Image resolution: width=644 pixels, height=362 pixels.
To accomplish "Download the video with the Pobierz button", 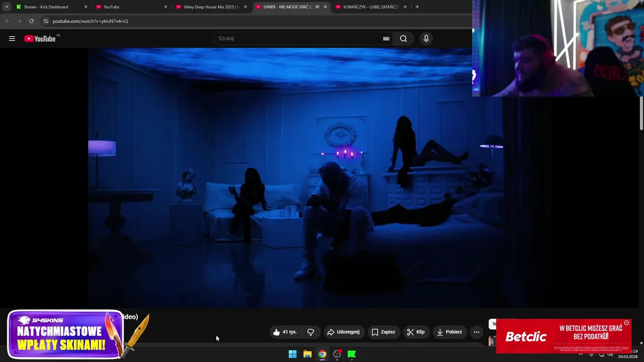I will point(450,332).
